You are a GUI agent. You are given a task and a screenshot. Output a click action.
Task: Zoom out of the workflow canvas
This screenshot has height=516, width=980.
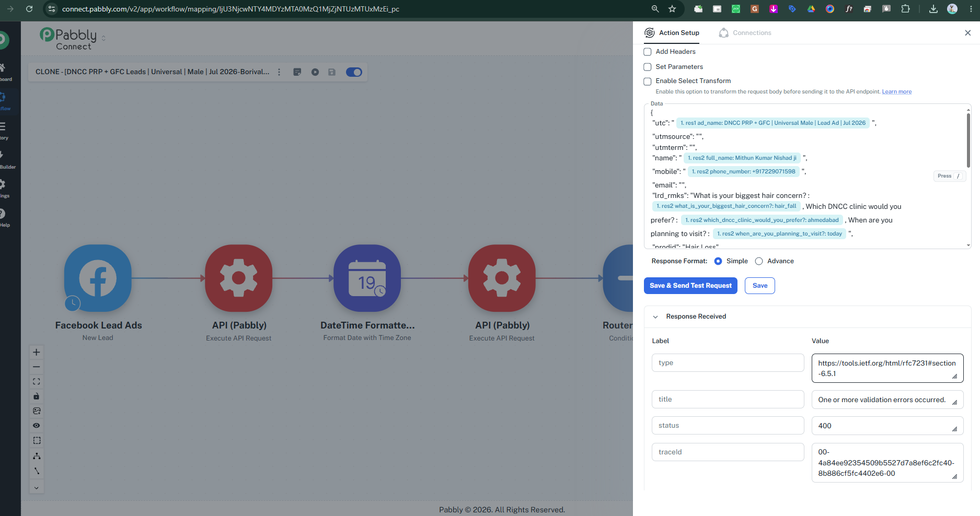coord(37,367)
